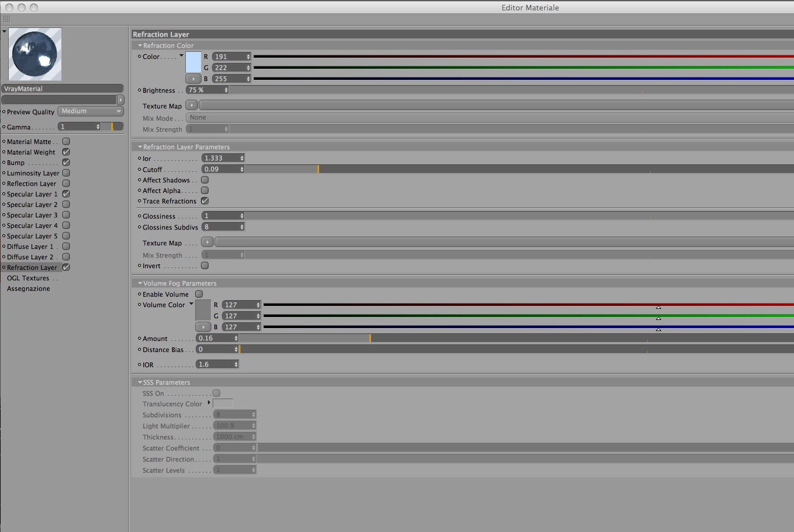Click the grip handle icon below title bar
The width and height of the screenshot is (794, 532).
tap(6, 19)
